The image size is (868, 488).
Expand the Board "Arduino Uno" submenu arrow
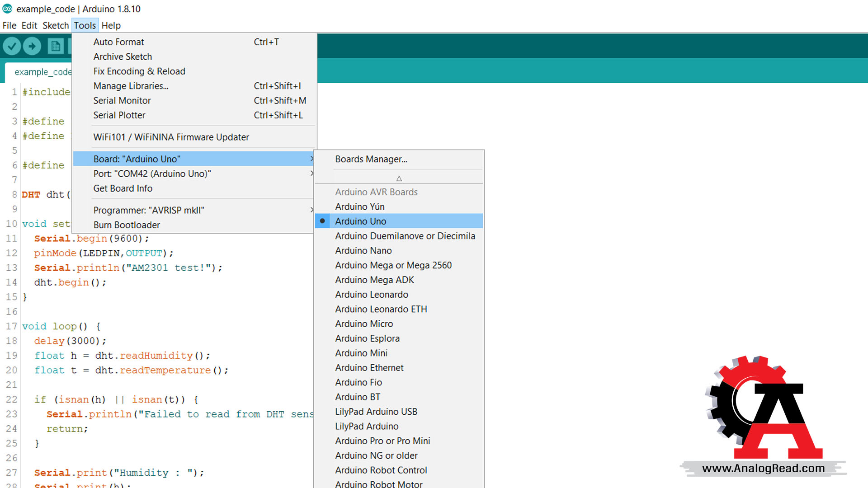[x=312, y=159]
